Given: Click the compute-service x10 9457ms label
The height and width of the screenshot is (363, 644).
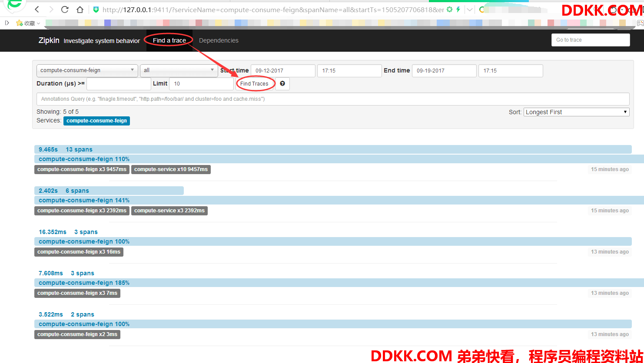Looking at the screenshot, I should (x=171, y=169).
